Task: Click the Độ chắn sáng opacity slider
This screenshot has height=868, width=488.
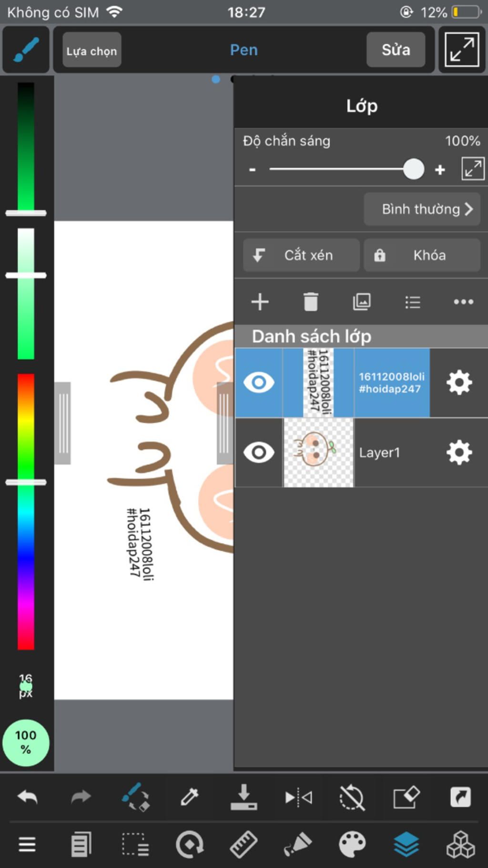Action: click(x=346, y=169)
